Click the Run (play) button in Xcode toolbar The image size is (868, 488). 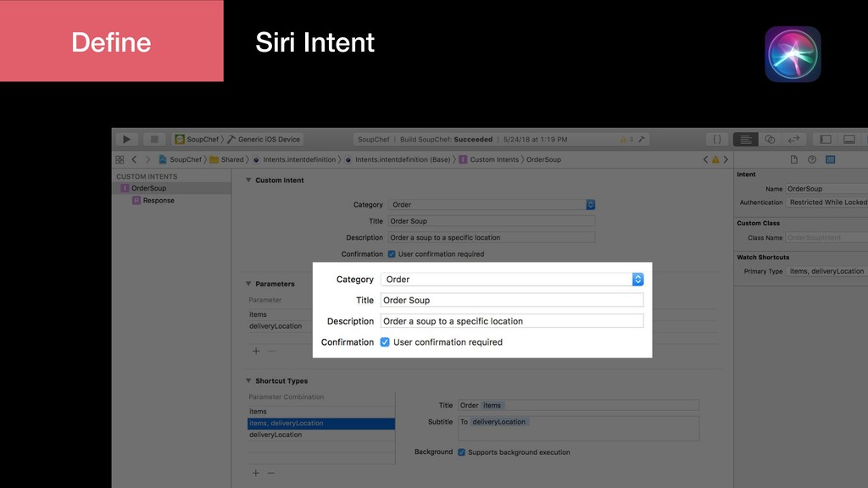126,140
